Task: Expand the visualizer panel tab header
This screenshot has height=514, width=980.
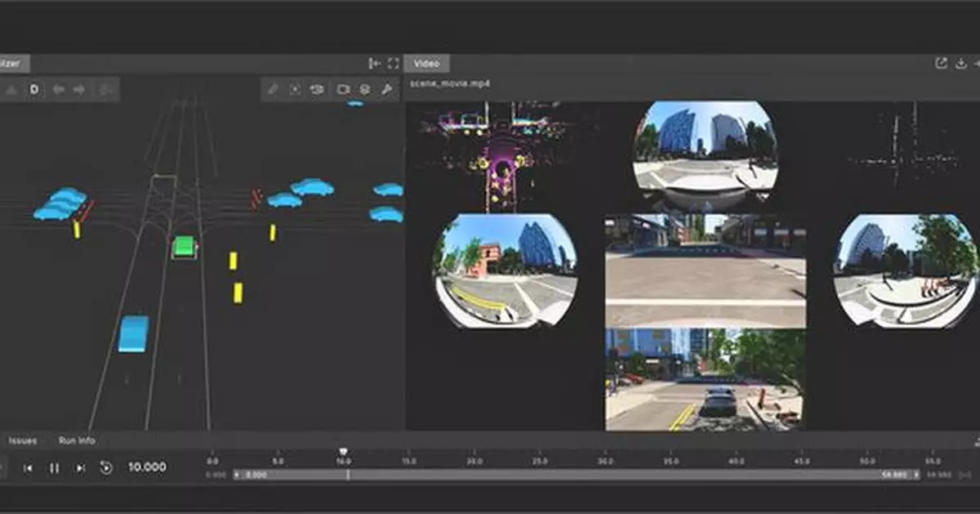Action: [15, 63]
